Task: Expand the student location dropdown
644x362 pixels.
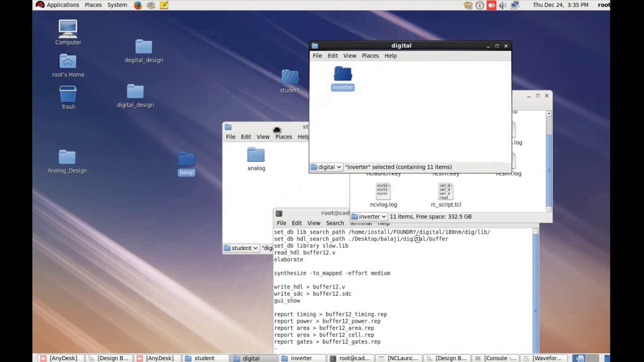Action: pos(242,248)
